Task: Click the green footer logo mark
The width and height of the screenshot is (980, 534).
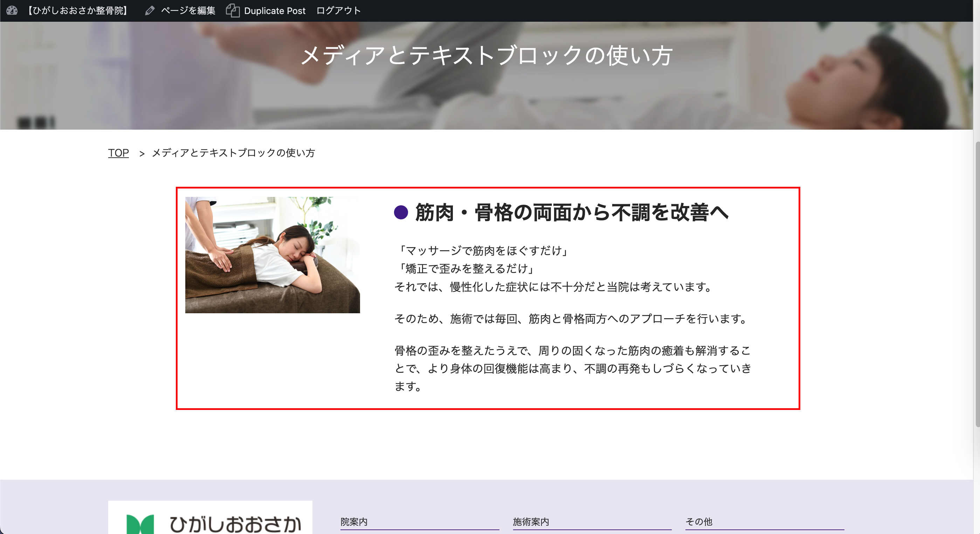Action: click(x=140, y=525)
